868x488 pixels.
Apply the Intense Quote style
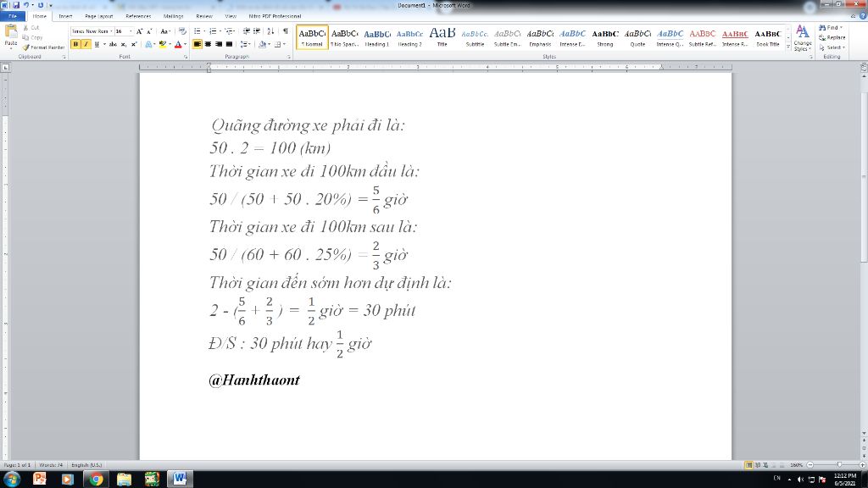pos(670,37)
